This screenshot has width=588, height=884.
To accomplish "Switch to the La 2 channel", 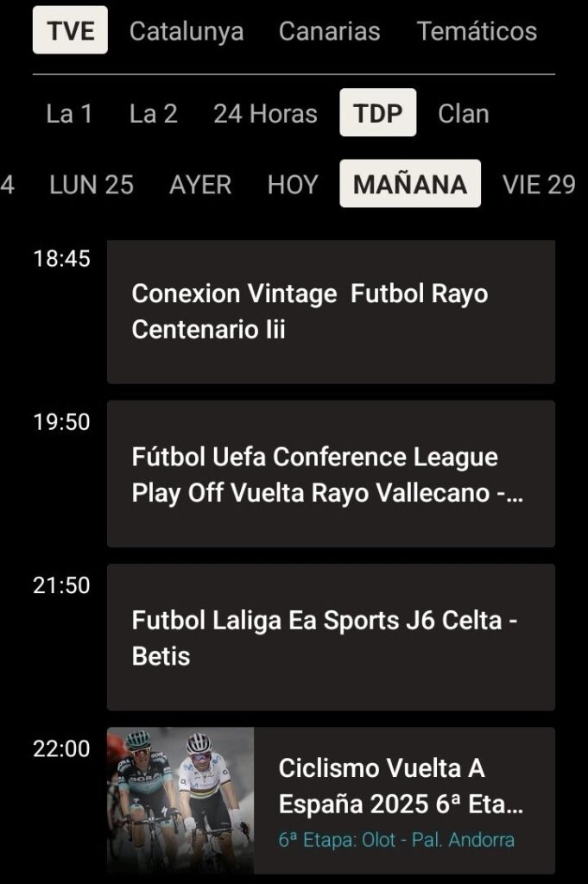I will click(x=154, y=113).
